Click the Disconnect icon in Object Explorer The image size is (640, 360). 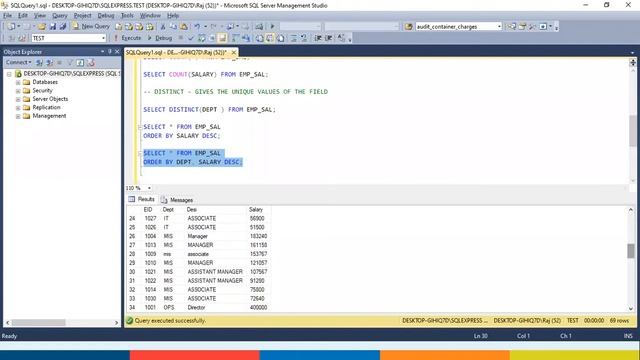[50, 62]
